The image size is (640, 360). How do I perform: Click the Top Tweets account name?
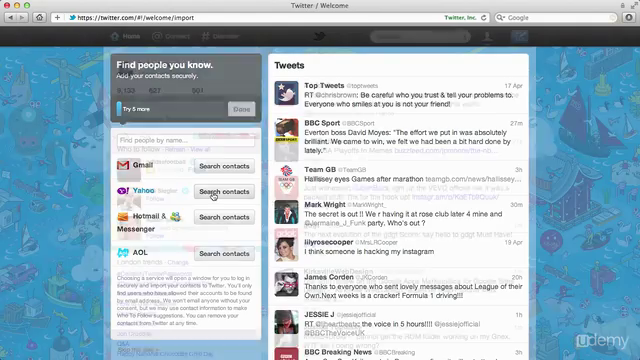click(x=324, y=85)
